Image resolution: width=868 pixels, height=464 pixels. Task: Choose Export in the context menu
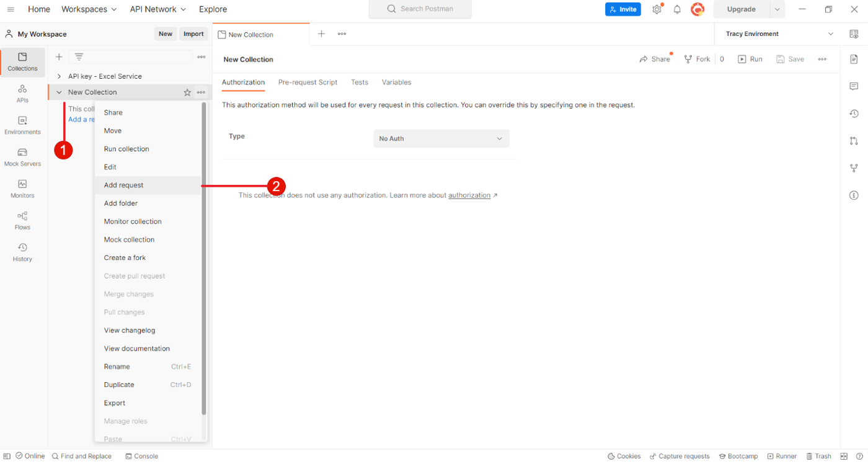coord(115,403)
